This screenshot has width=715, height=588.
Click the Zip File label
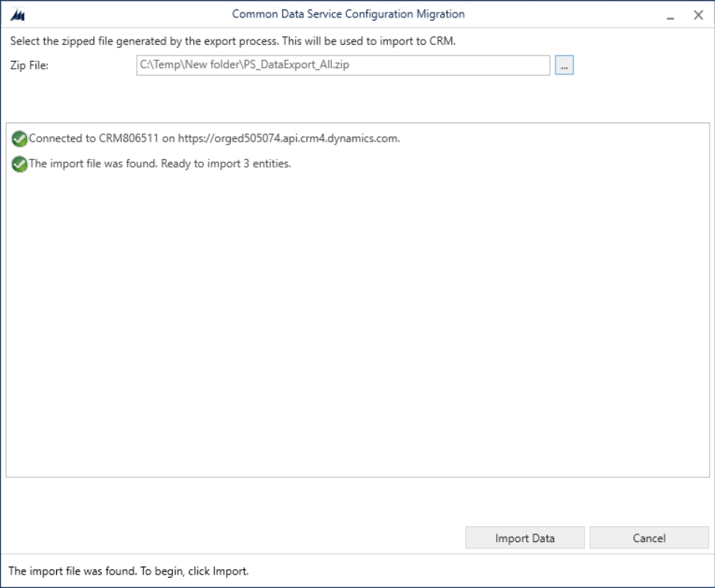[29, 66]
